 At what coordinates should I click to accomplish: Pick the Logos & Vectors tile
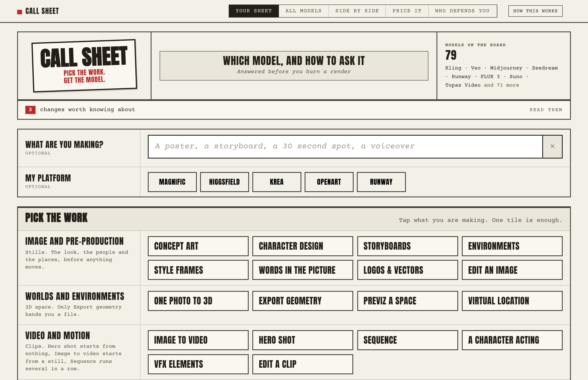(x=407, y=270)
